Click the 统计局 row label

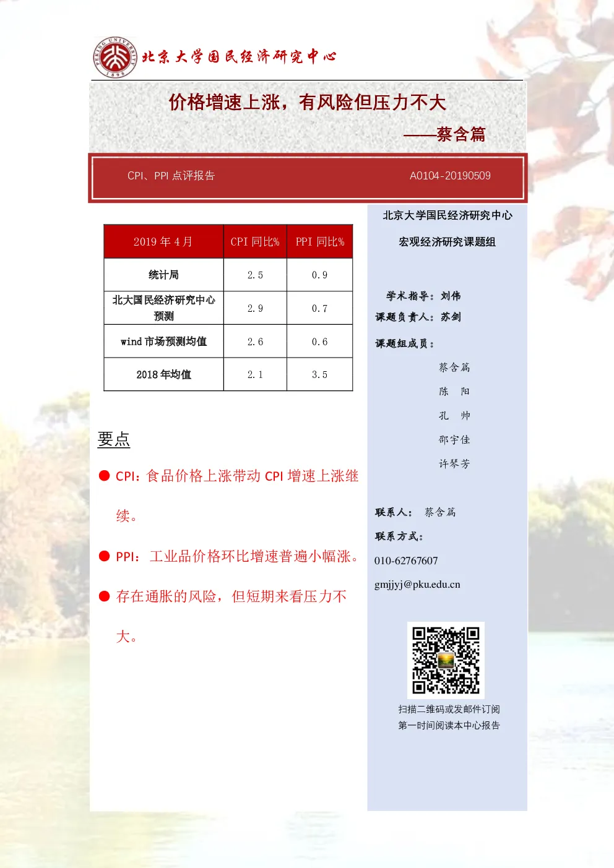[x=163, y=275]
